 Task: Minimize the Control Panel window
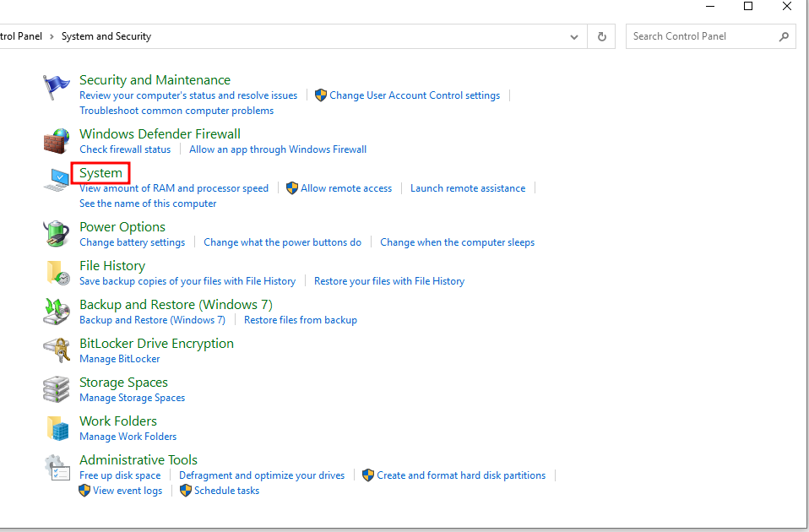tap(710, 6)
